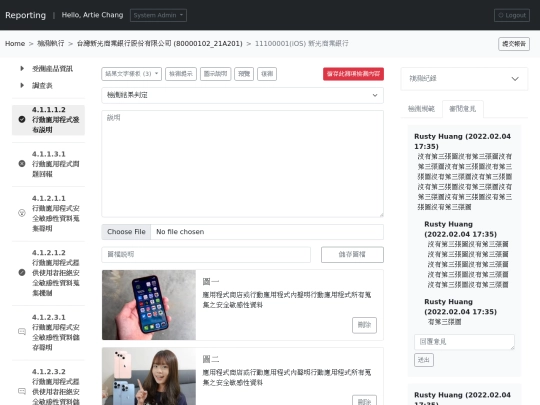Click the rightmost white button beside 預覽

[x=267, y=74]
